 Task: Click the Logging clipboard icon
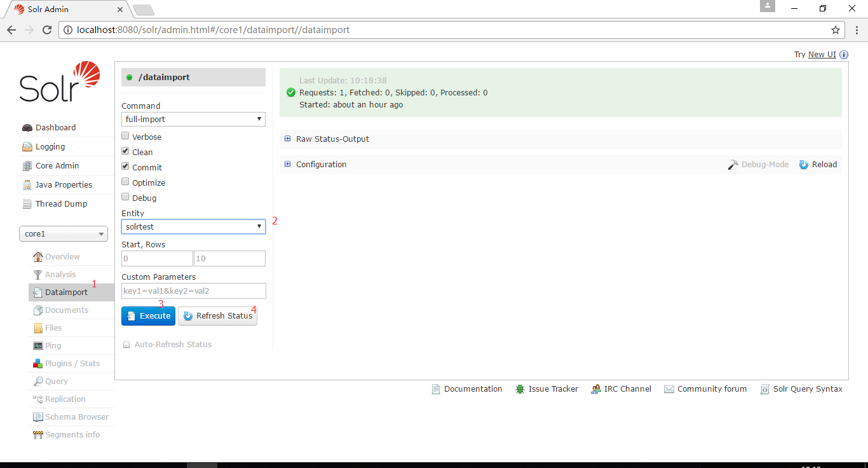tap(27, 147)
